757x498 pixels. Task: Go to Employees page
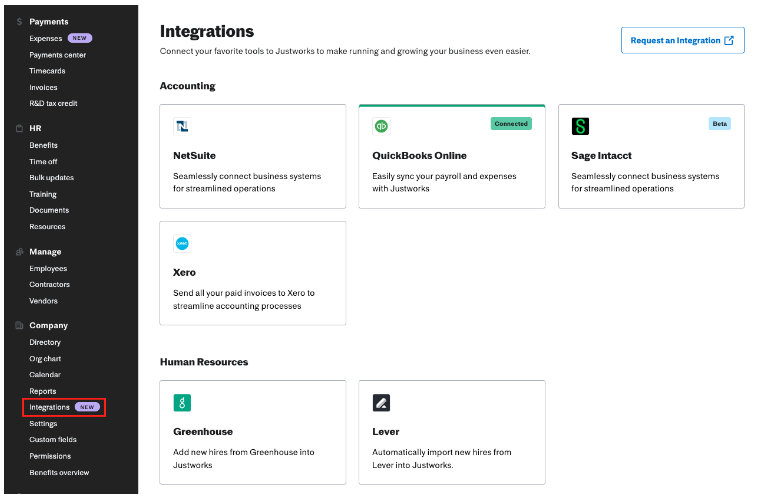48,268
